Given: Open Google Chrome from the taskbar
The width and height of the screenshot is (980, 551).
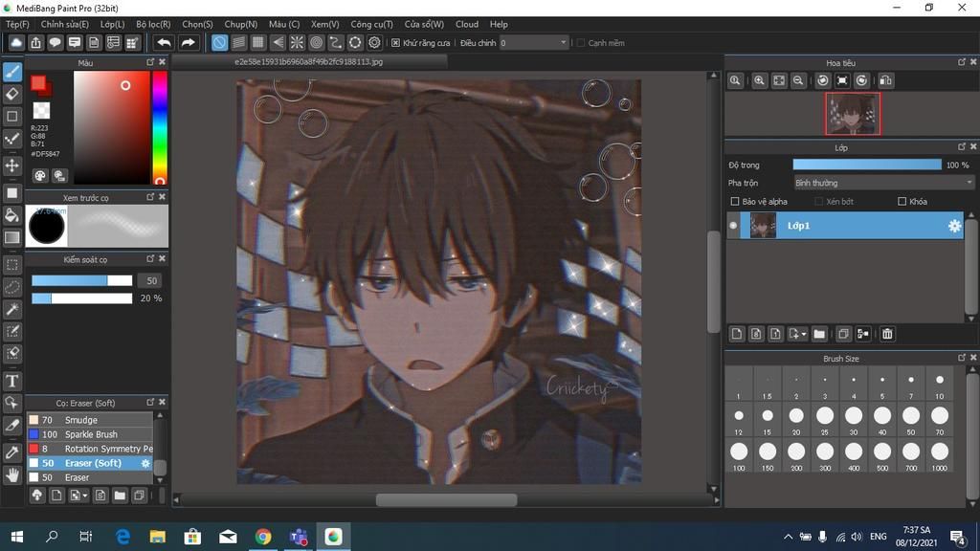Looking at the screenshot, I should click(263, 536).
